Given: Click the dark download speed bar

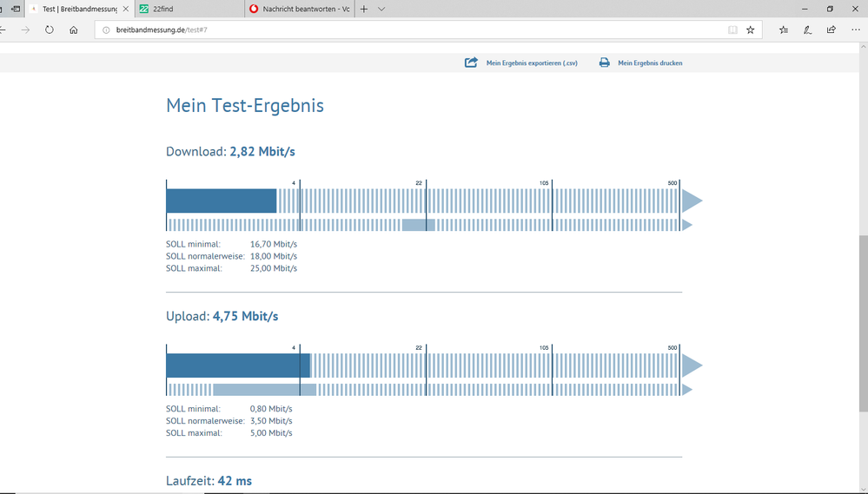Looking at the screenshot, I should [222, 201].
